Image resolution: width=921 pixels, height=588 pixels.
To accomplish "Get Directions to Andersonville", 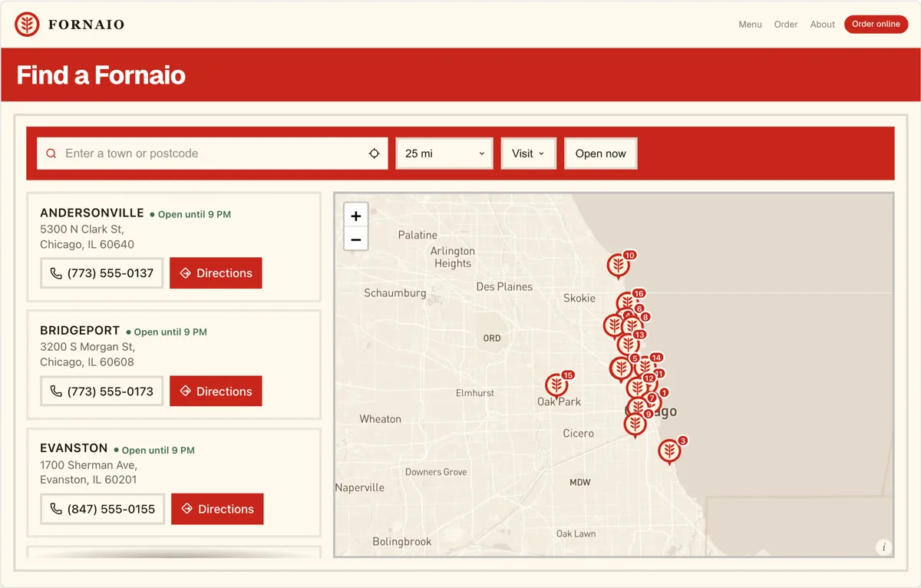I will [x=216, y=273].
